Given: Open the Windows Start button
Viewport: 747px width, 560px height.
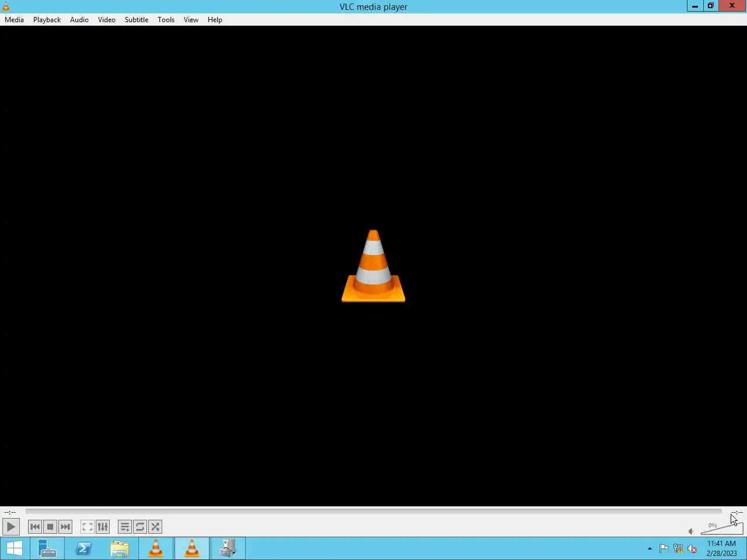Looking at the screenshot, I should [15, 548].
